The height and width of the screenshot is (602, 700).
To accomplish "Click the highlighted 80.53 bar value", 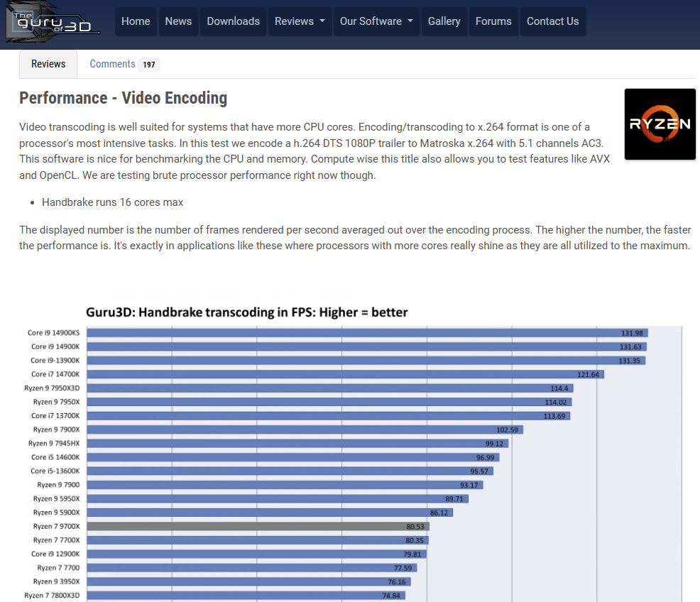I will coord(415,527).
